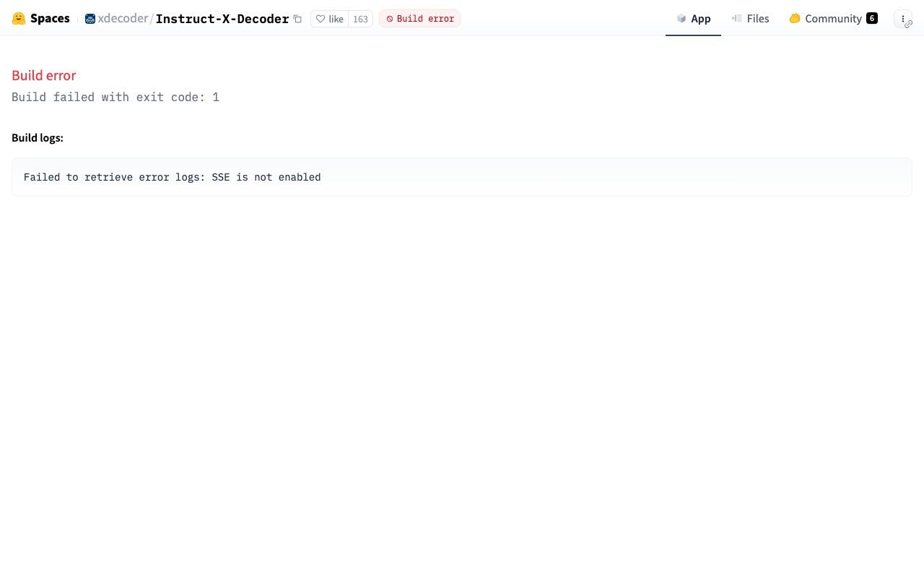This screenshot has height=578, width=924.
Task: Click the Community badge showing 6
Action: pos(872,19)
